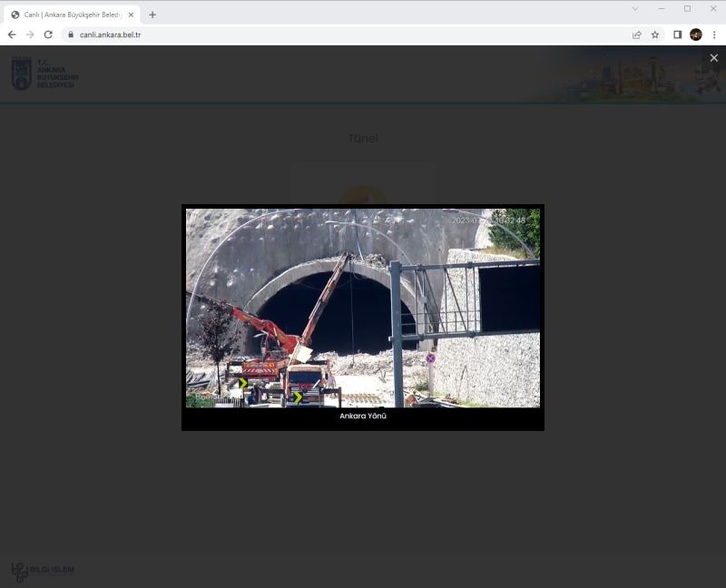Viewport: 726px width, 588px height.
Task: Close the tunnel camera video popup
Action: coord(713,58)
